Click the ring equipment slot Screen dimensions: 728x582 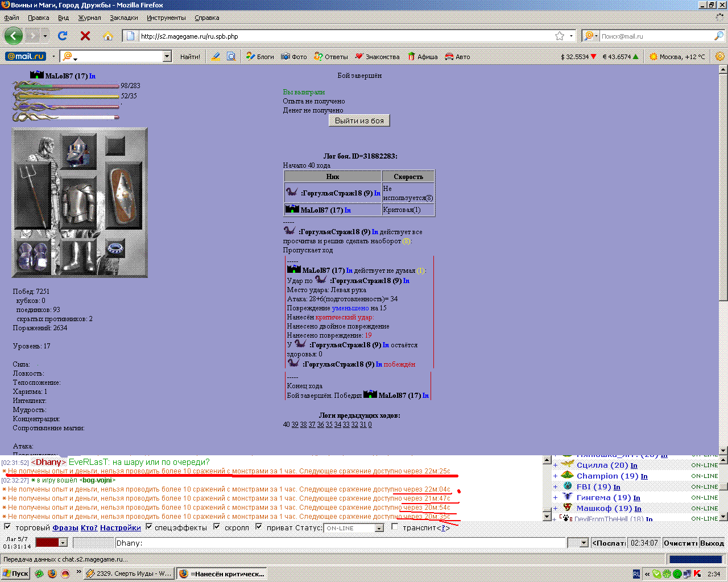[x=115, y=248]
